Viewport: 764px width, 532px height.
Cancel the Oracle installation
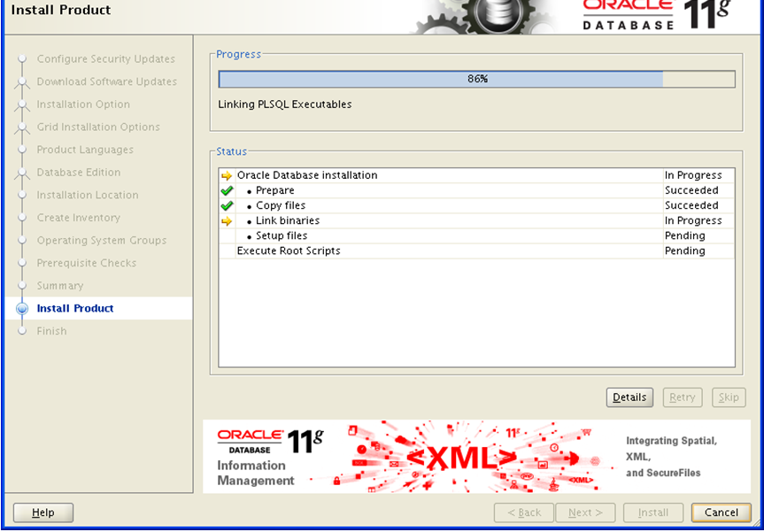coord(722,513)
